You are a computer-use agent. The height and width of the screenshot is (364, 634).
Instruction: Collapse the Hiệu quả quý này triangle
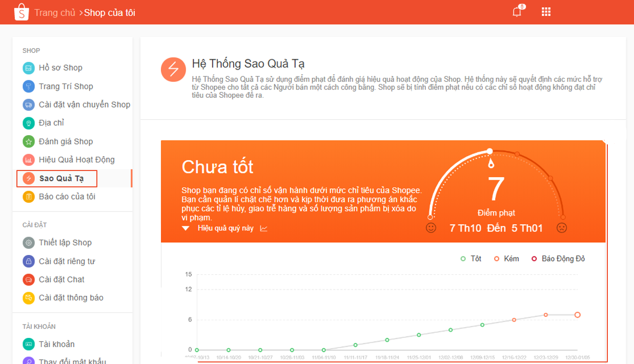186,228
